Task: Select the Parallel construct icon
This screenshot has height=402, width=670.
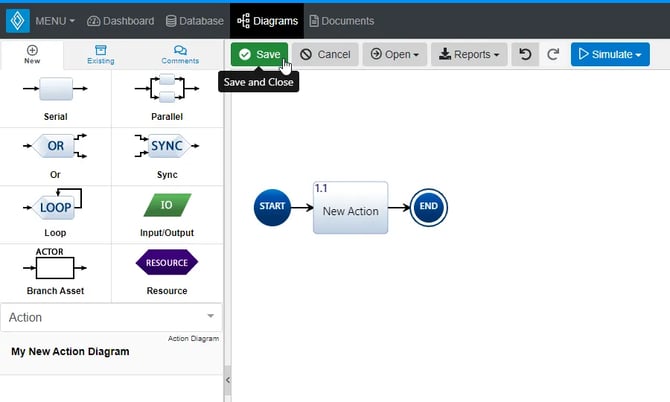Action: 167,88
